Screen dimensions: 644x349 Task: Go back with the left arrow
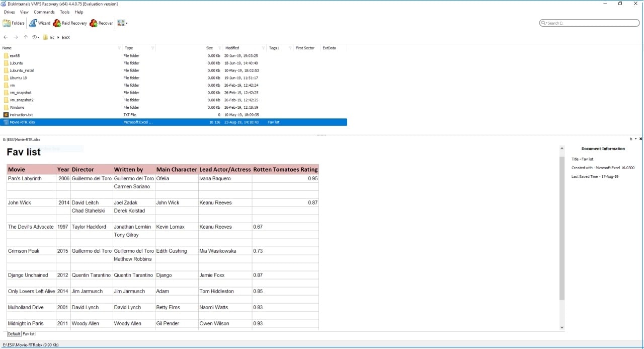click(x=6, y=37)
